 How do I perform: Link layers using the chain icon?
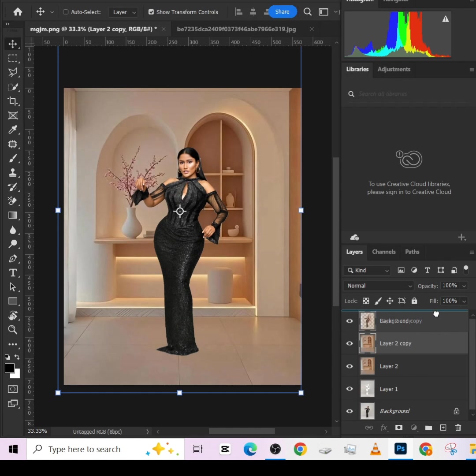point(369,428)
